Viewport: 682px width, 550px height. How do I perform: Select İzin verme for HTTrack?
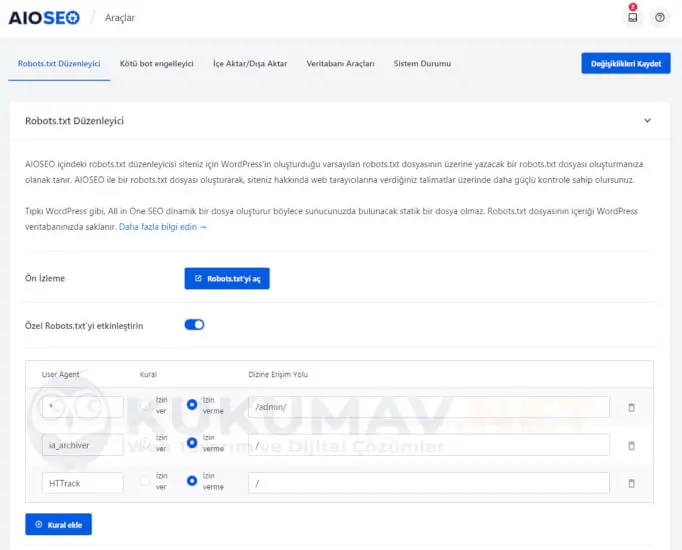(192, 481)
